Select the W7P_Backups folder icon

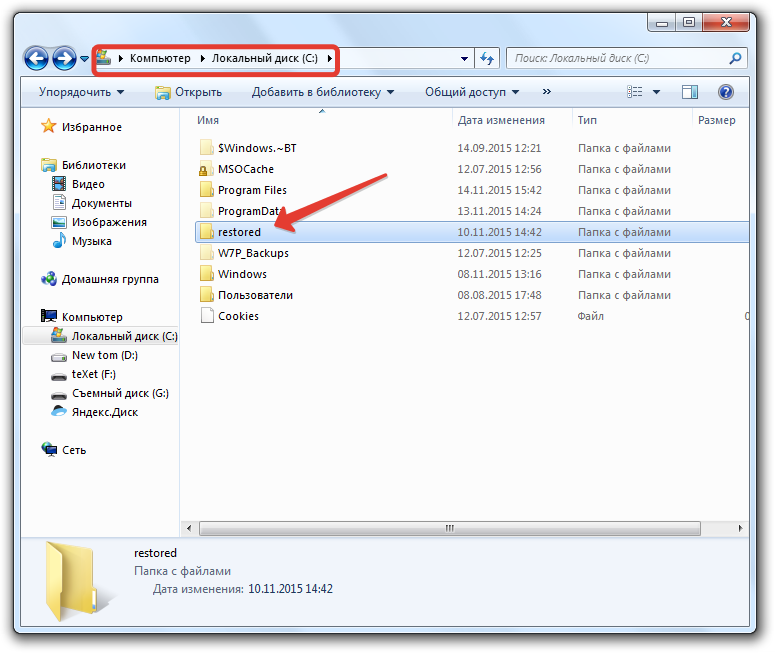(206, 253)
